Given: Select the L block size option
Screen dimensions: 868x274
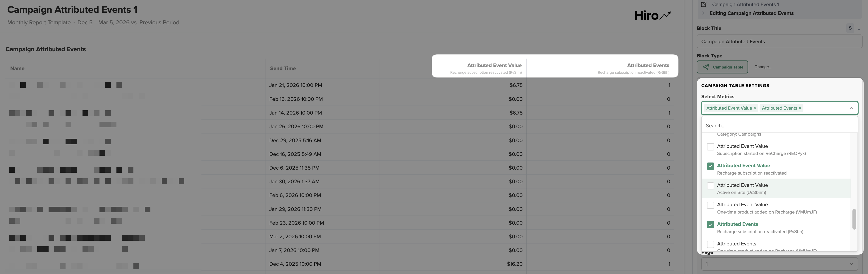Looking at the screenshot, I should [859, 28].
